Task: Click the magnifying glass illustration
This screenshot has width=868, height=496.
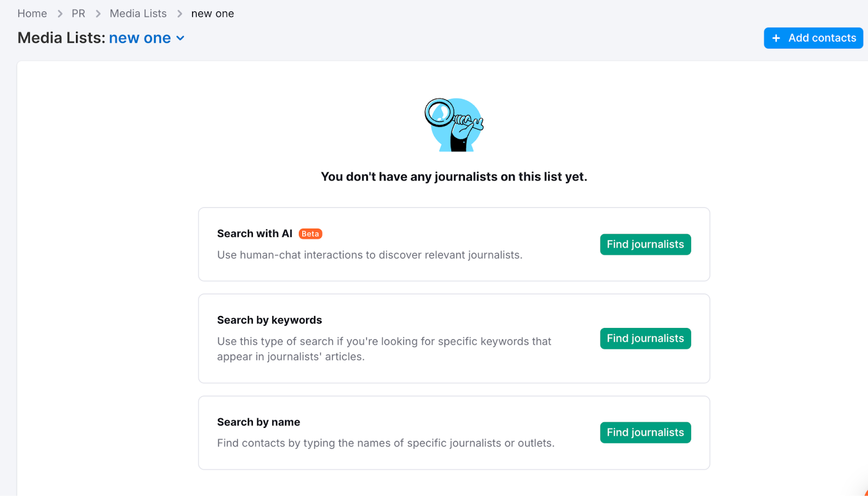Action: (x=454, y=124)
